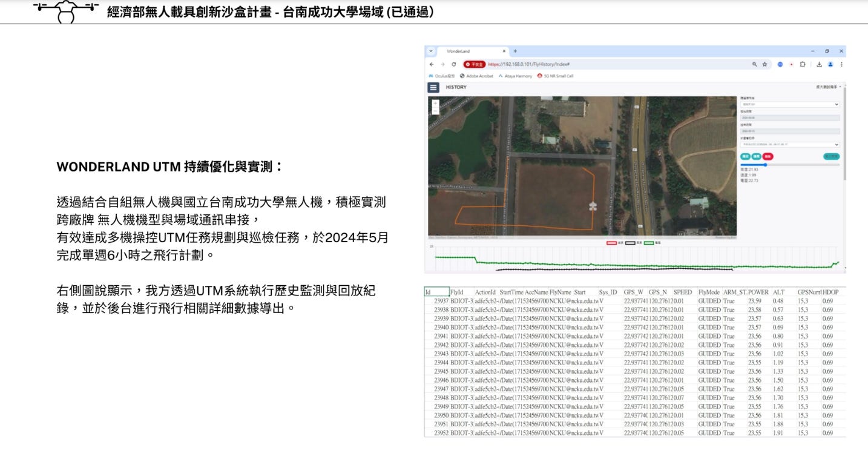The image size is (868, 459).
Task: Go forward in the browser
Action: pyautogui.click(x=442, y=64)
